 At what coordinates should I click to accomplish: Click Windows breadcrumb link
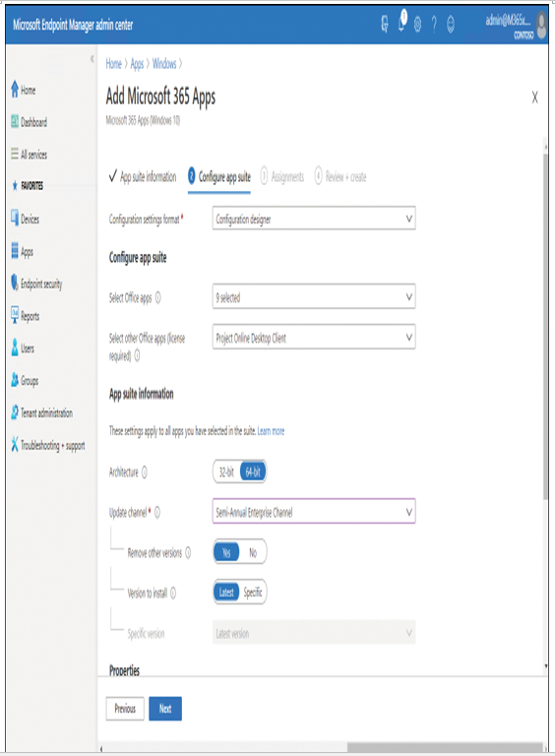tap(164, 64)
